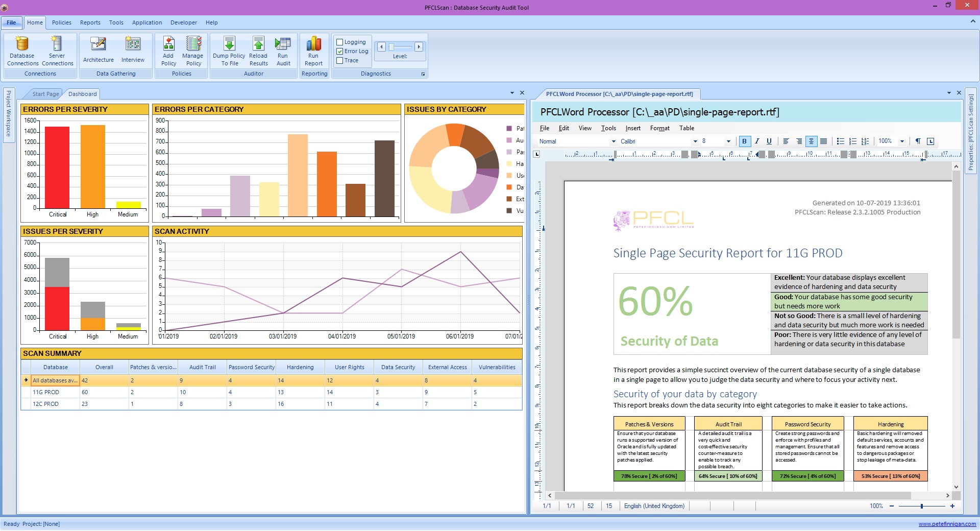The height and width of the screenshot is (531, 980).
Task: Open the 100% zoom dropdown in toolbar
Action: (902, 141)
